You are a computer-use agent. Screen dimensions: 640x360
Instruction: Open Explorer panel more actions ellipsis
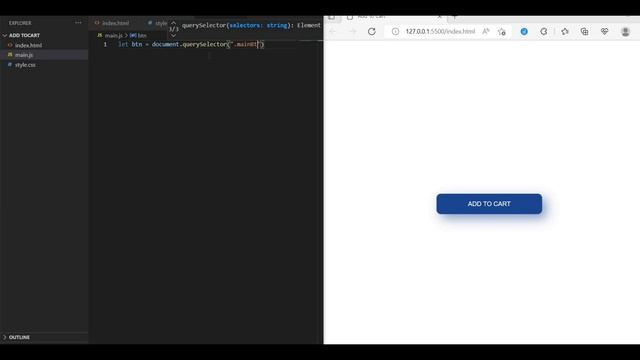click(78, 23)
